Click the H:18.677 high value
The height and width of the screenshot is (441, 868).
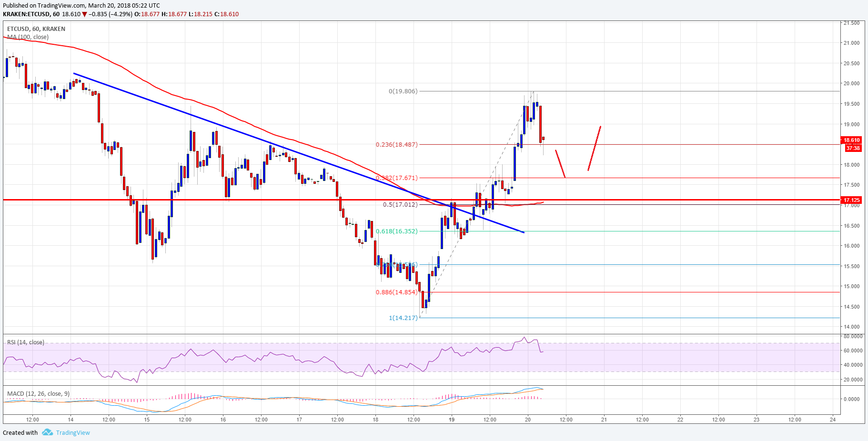[174, 14]
